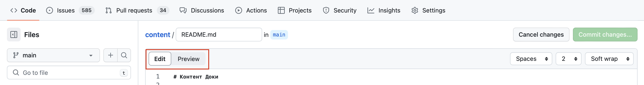Open Insights graph tab

(384, 10)
